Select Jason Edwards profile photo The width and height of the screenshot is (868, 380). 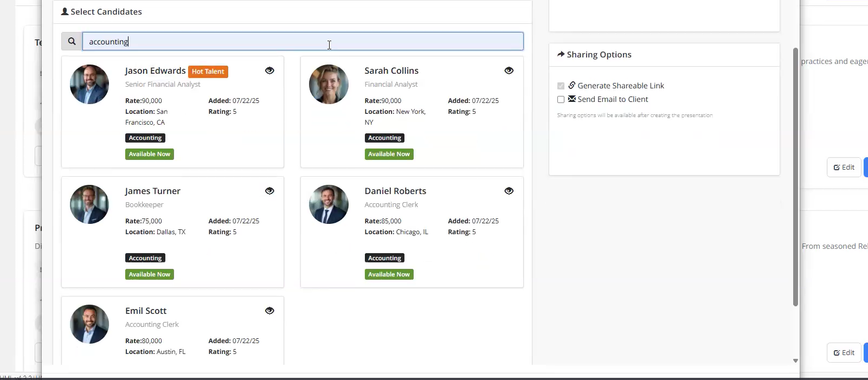pos(89,85)
